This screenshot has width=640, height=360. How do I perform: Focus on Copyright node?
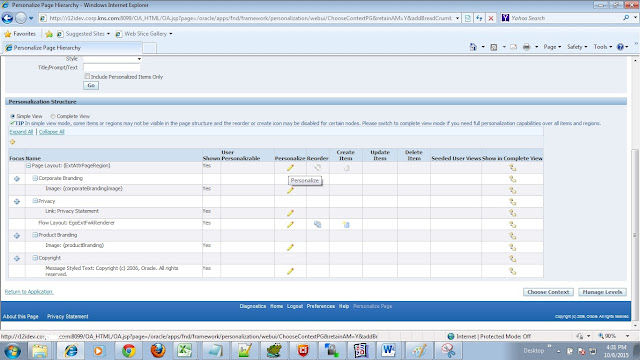[17, 258]
